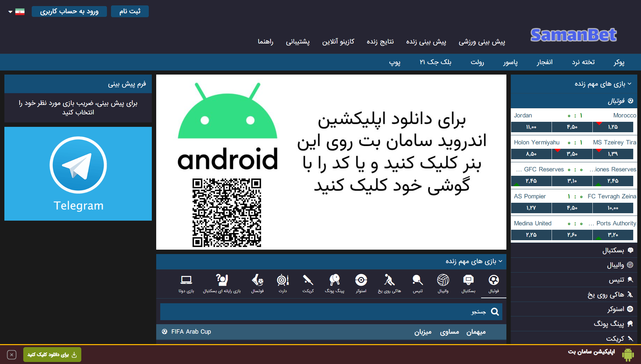
Task: Click the Telegram logo banner
Action: [78, 174]
